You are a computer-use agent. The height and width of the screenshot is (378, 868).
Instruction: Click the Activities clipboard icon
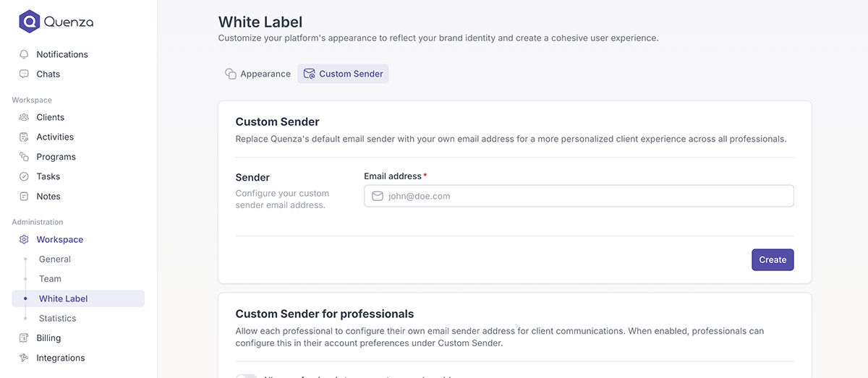pos(24,137)
